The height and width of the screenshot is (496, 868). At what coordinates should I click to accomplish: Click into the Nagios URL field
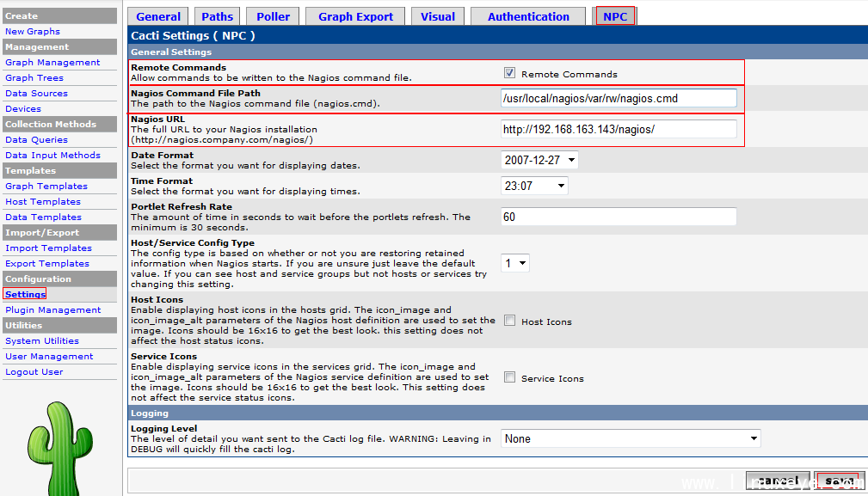(619, 130)
